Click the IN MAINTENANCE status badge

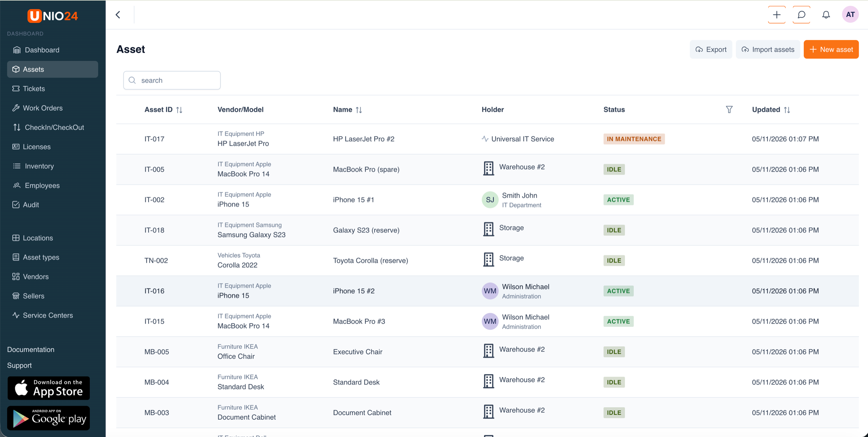pos(634,139)
